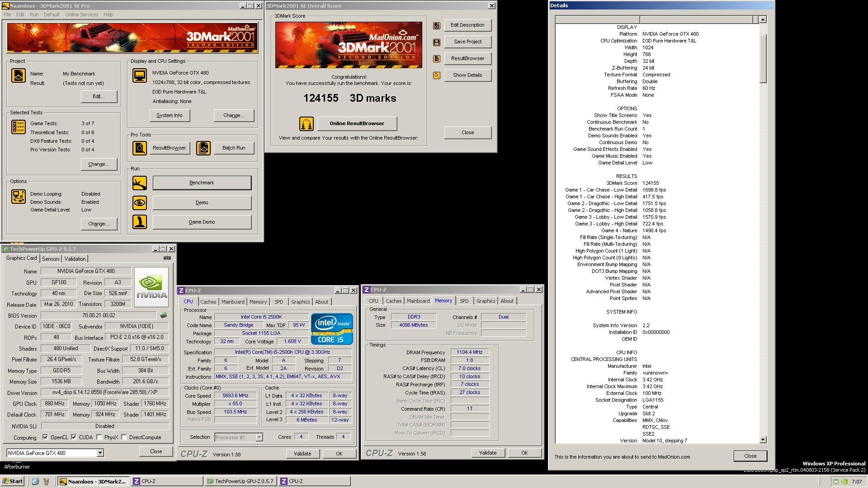The image size is (868, 488).
Task: Click the Batch Run icon
Action: [x=203, y=148]
